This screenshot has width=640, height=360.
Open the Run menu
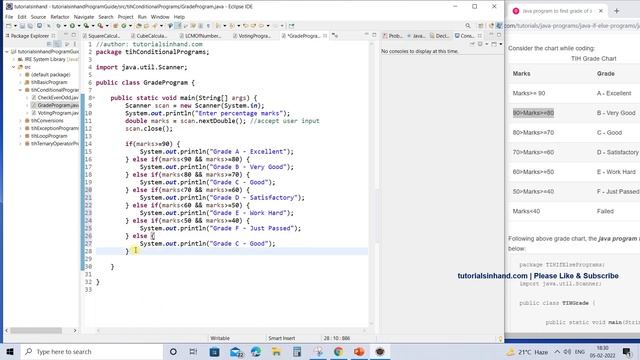click(x=142, y=17)
